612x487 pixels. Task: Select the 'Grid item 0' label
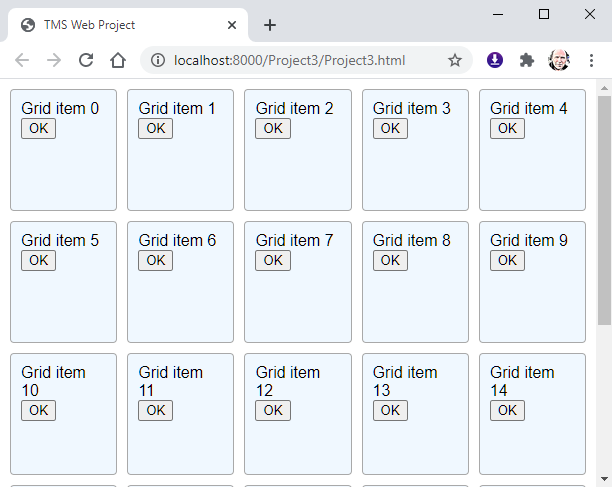pos(60,108)
